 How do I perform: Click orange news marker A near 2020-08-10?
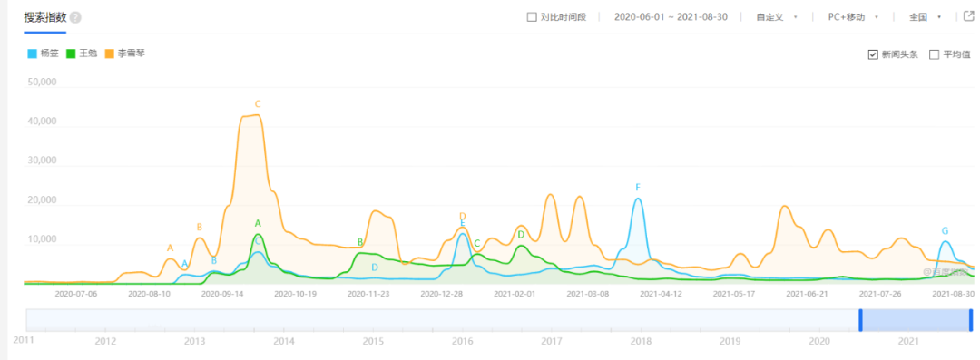(170, 248)
